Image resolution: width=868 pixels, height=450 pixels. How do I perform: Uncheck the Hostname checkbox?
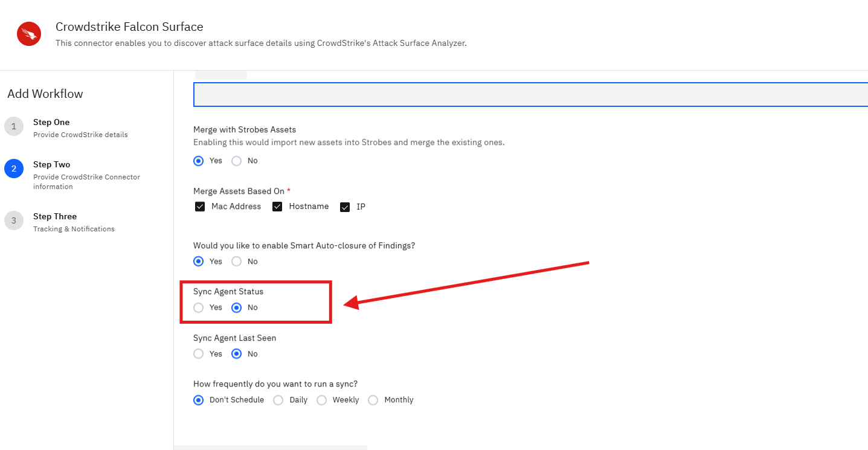277,207
